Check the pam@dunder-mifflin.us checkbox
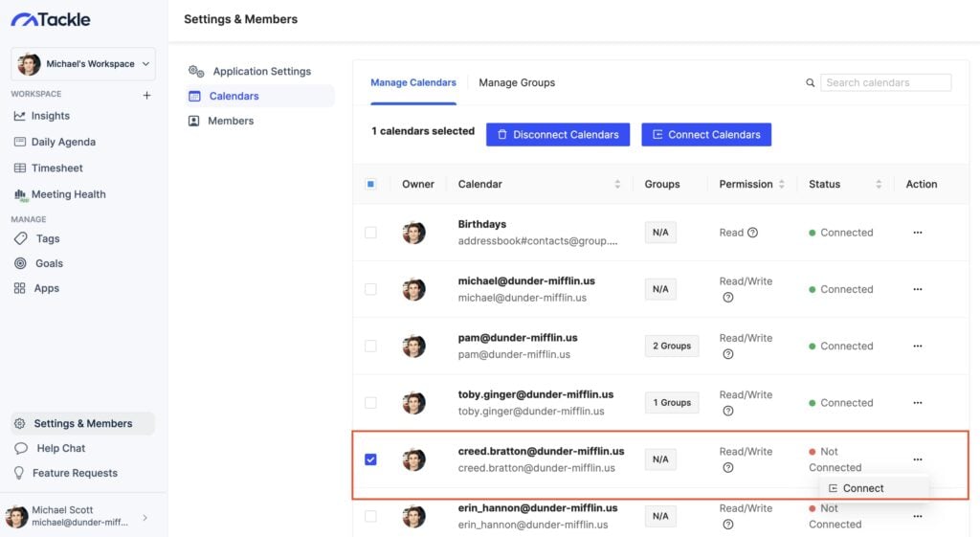The height and width of the screenshot is (537, 980). [370, 346]
